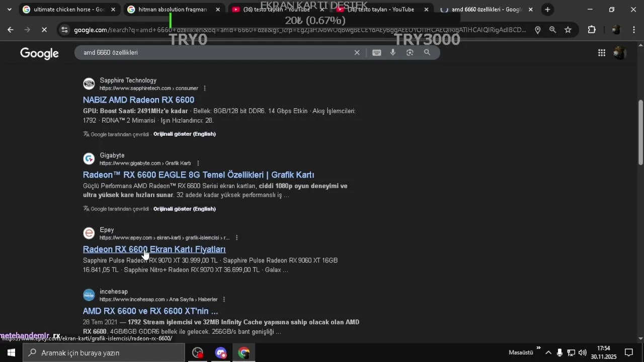Expand the Masaüstü toolbar chevron
The width and height of the screenshot is (644, 362).
click(538, 348)
